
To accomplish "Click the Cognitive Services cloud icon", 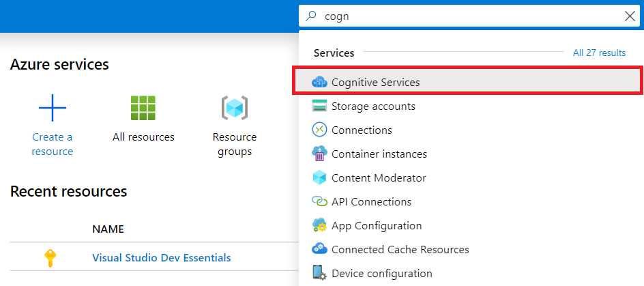I will click(x=319, y=82).
